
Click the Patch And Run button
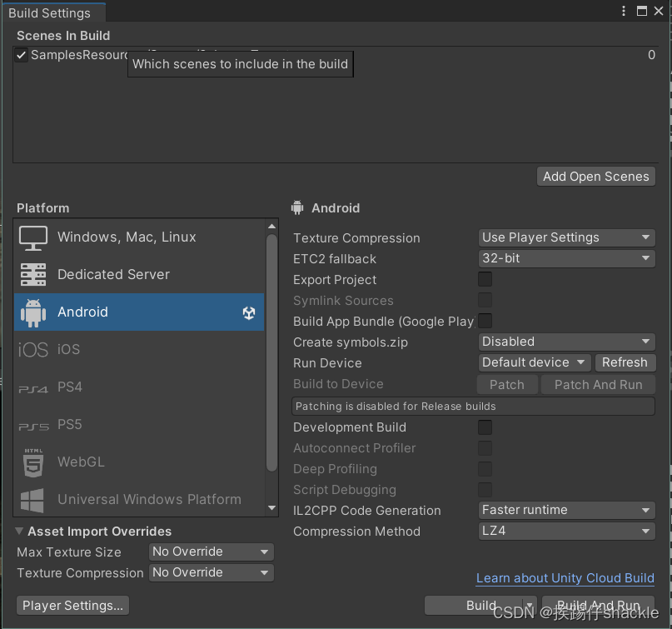click(598, 385)
